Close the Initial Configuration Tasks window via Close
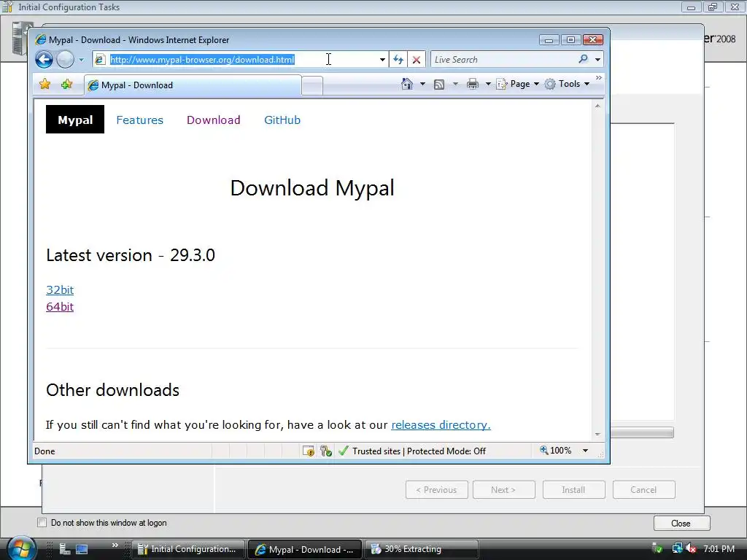 click(x=681, y=524)
